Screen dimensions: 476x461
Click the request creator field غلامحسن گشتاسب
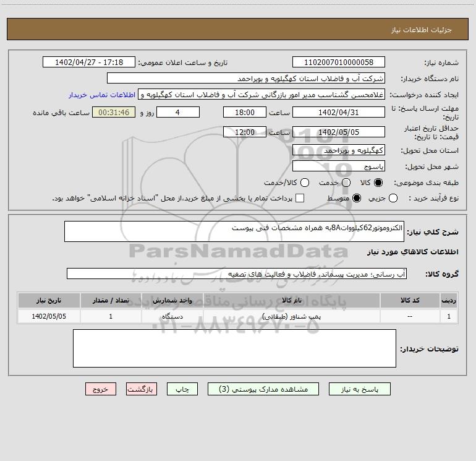[x=261, y=94]
